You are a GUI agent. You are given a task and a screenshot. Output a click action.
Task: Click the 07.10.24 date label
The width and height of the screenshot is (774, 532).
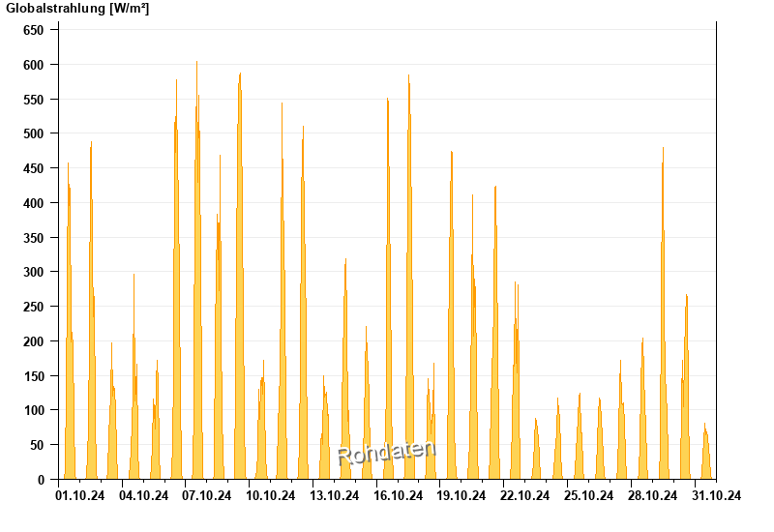coord(207,495)
